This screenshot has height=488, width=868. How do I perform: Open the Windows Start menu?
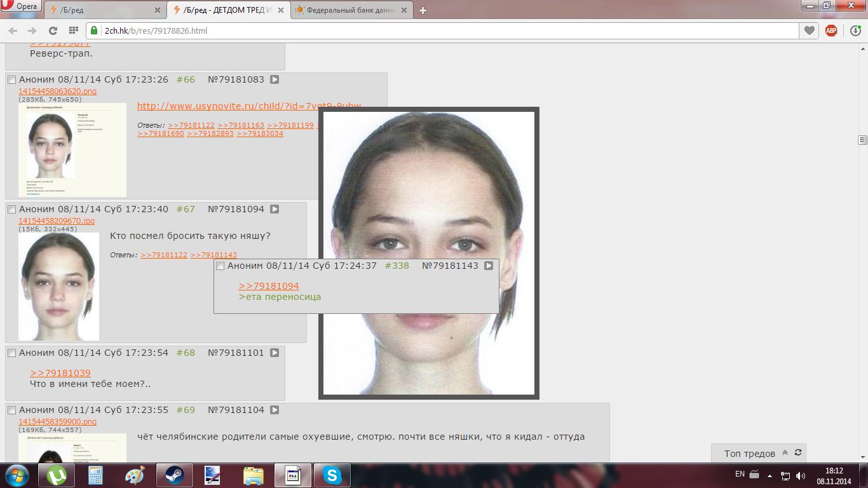(17, 475)
